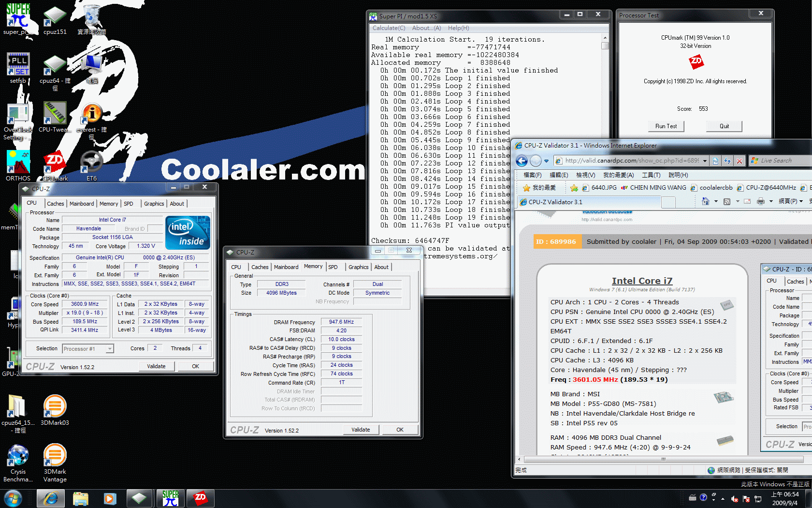
Task: Click Quit in Processor Test window
Action: (724, 126)
